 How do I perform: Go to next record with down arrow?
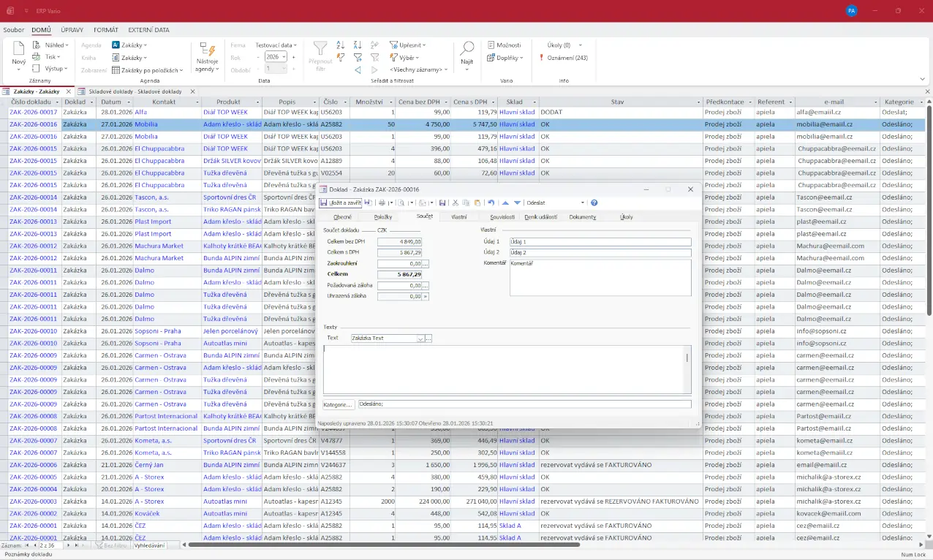(x=517, y=203)
